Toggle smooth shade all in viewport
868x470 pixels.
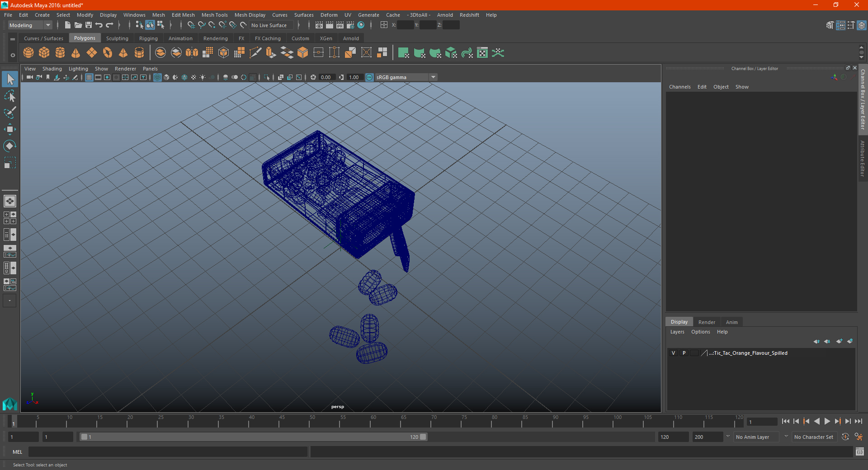[x=166, y=77]
